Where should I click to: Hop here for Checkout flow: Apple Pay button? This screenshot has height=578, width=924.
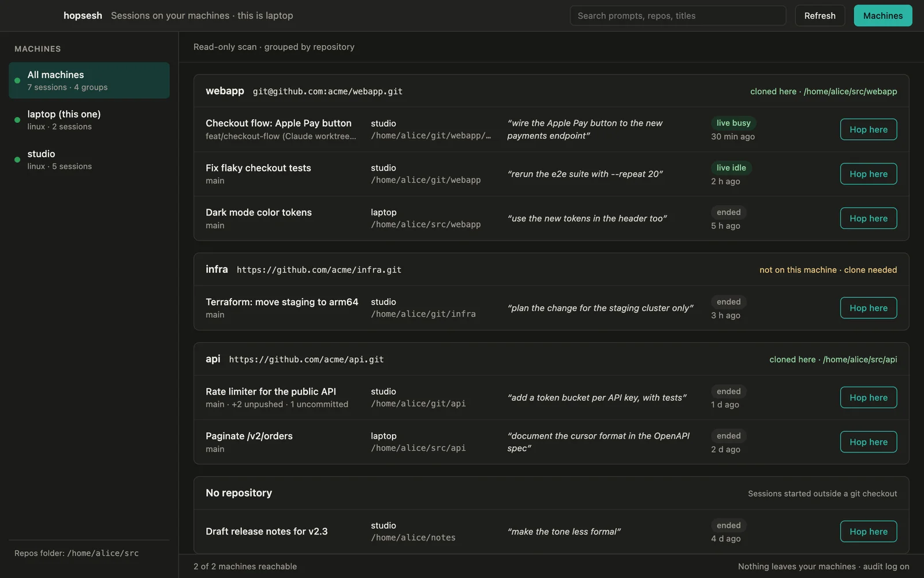point(868,129)
